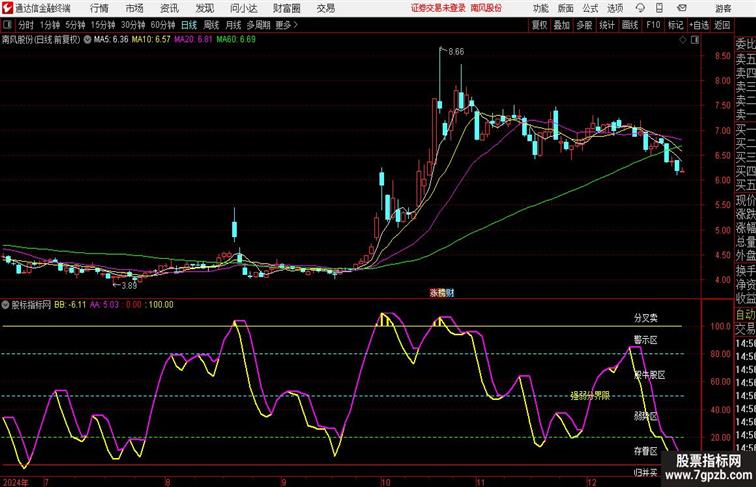Screen dimensions: 756x487
Task: Open the 交易 menu
Action: point(326,8)
